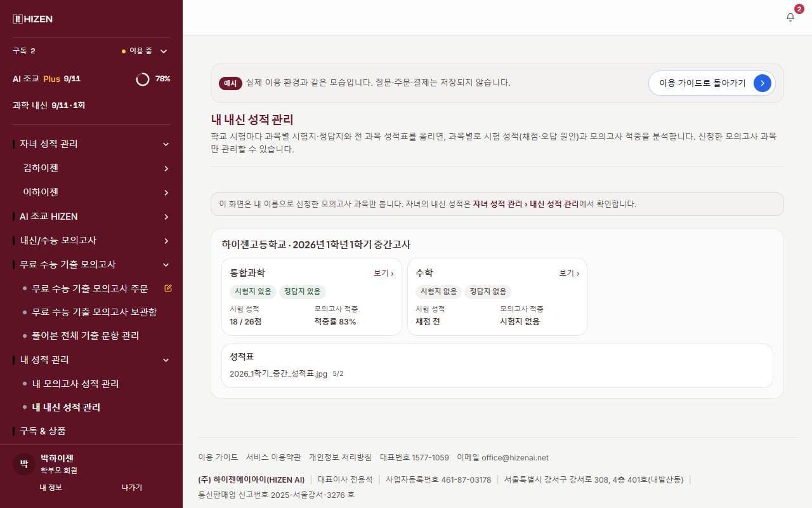Click the 18 / 26점 score
This screenshot has width=812, height=508.
[x=246, y=321]
